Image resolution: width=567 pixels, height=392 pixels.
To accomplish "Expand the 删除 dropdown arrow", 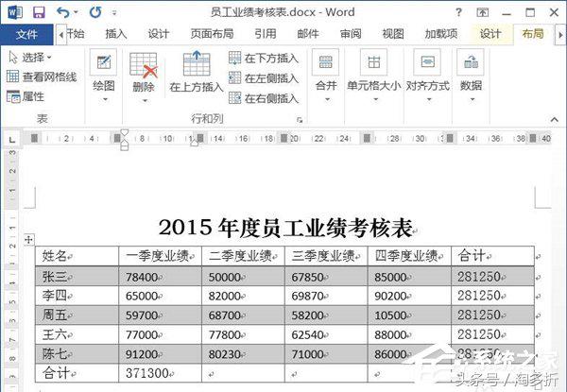I will [x=145, y=101].
